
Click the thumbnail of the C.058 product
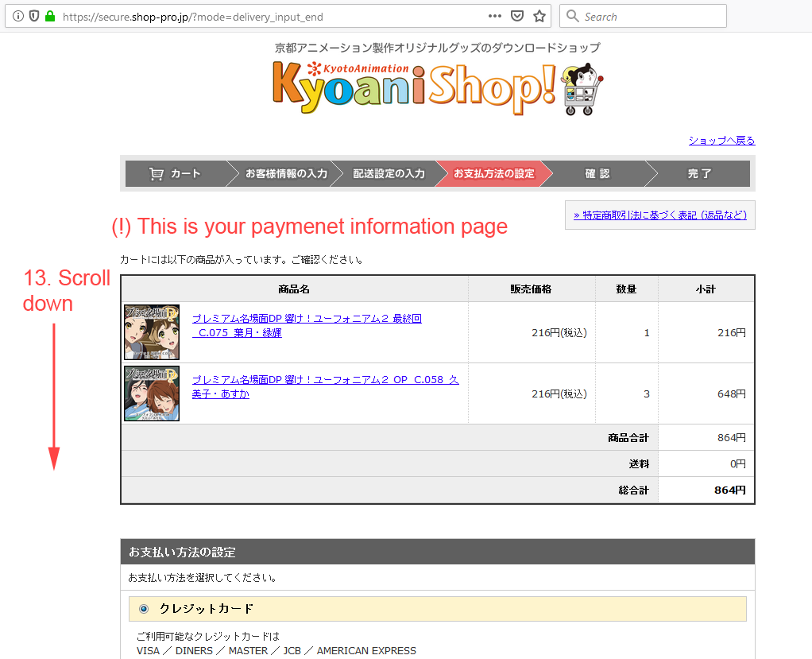click(152, 393)
